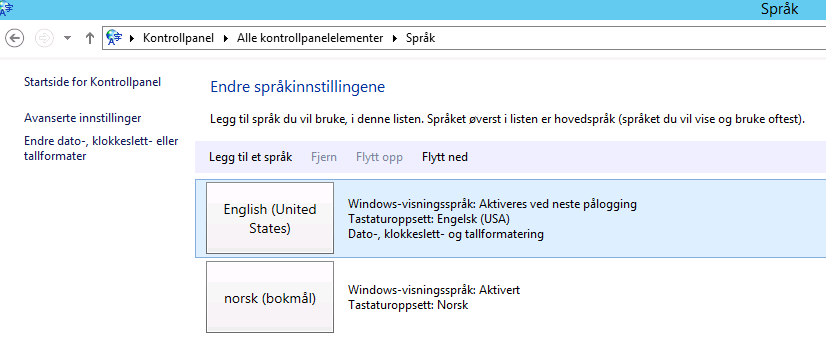Click Flytt ned to move language down
Image resolution: width=826 pixels, height=362 pixels.
(445, 157)
